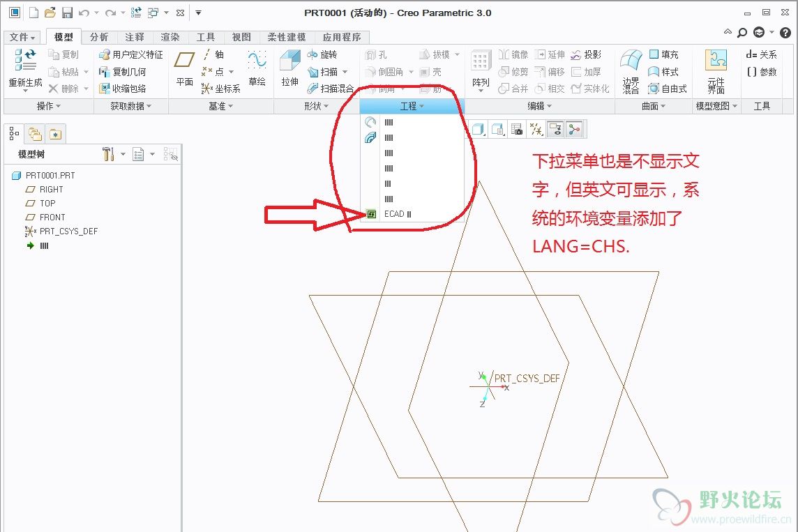Open the File (文件) menu
The image size is (798, 532).
point(22,37)
